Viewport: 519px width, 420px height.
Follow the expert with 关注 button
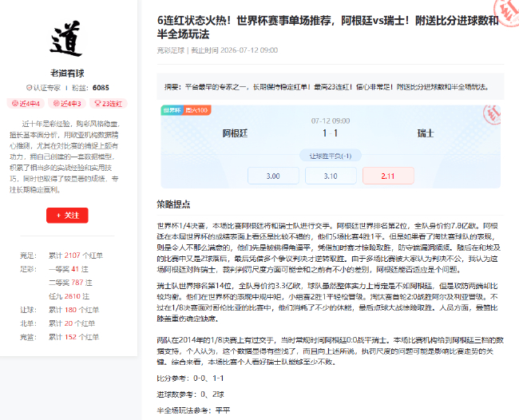pos(67,216)
